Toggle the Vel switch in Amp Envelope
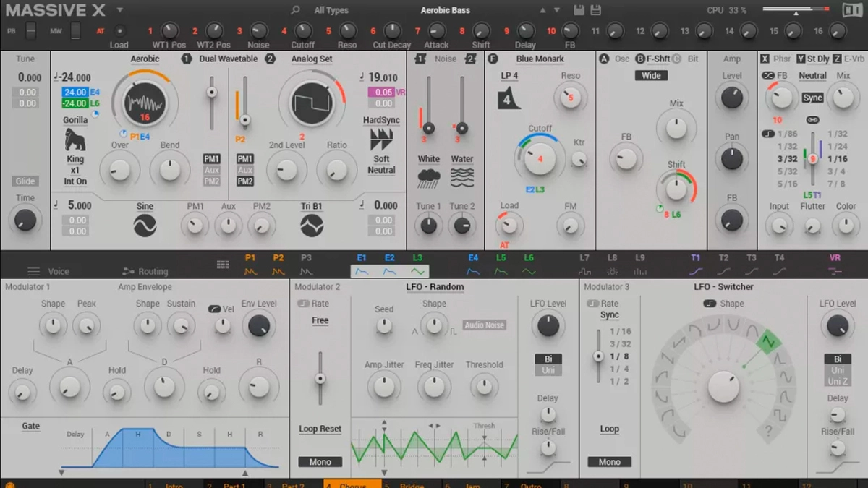 [x=216, y=309]
